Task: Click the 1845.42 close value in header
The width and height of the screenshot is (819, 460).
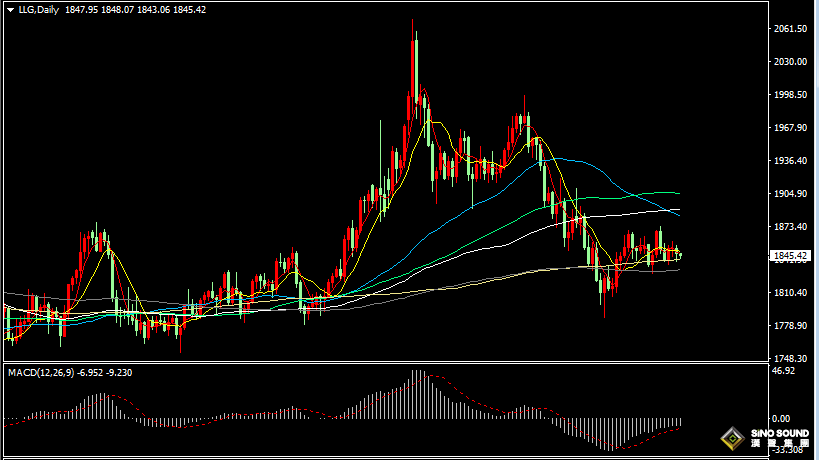Action: pyautogui.click(x=189, y=10)
